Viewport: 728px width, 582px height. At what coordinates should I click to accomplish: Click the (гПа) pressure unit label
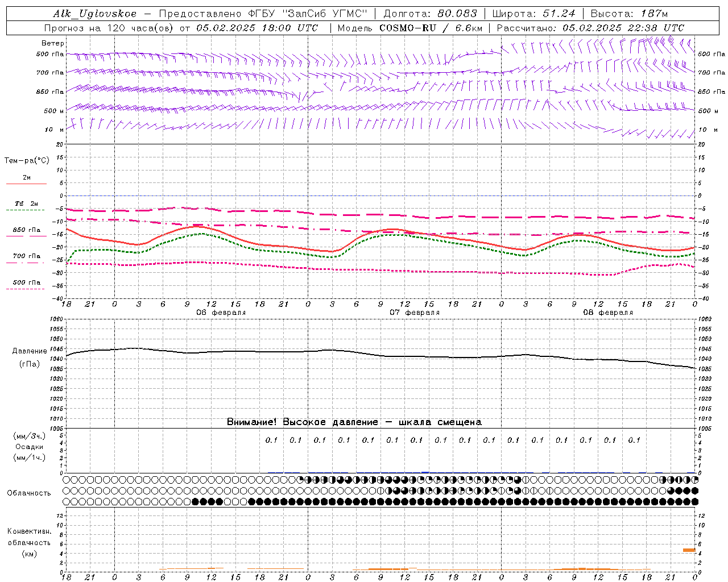[30, 364]
